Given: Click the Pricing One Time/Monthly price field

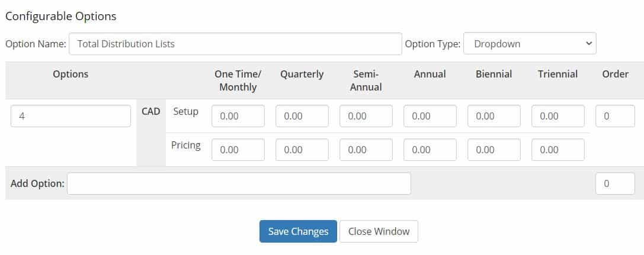Looking at the screenshot, I should pyautogui.click(x=238, y=150).
